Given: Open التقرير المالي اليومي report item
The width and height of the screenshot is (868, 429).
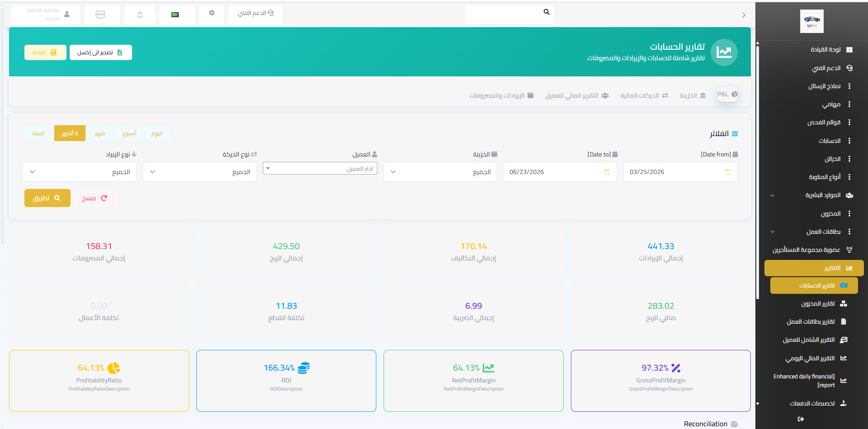Looking at the screenshot, I should (x=816, y=358).
